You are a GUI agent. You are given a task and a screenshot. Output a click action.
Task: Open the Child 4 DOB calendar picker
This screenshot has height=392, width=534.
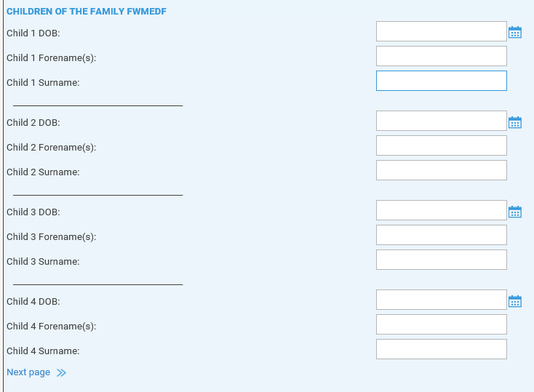[515, 301]
